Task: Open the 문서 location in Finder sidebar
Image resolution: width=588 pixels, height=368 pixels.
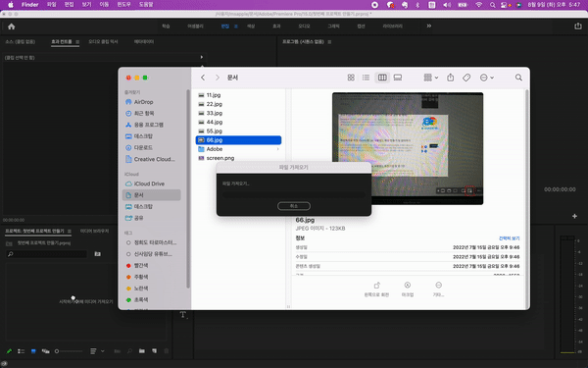Action: (152, 195)
